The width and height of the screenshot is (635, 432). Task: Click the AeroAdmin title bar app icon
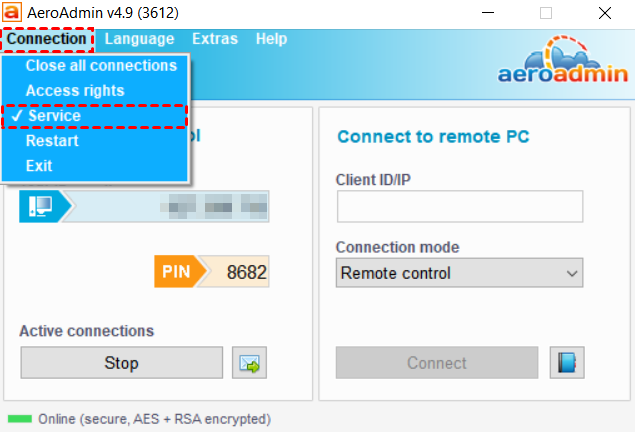coord(11,13)
